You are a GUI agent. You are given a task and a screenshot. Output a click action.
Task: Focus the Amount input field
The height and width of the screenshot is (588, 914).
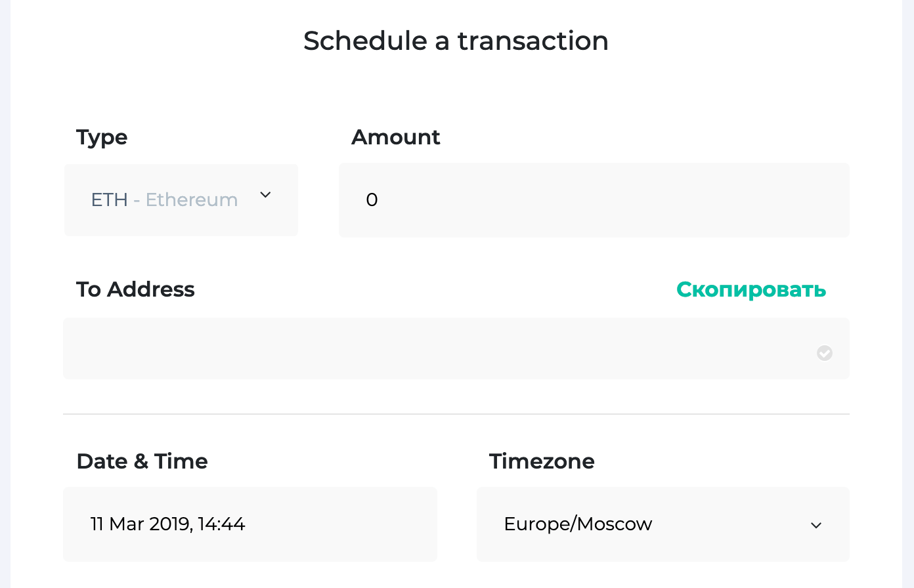(594, 200)
